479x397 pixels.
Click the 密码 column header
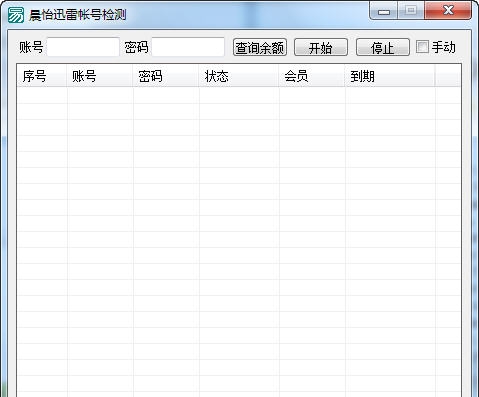[x=166, y=76]
